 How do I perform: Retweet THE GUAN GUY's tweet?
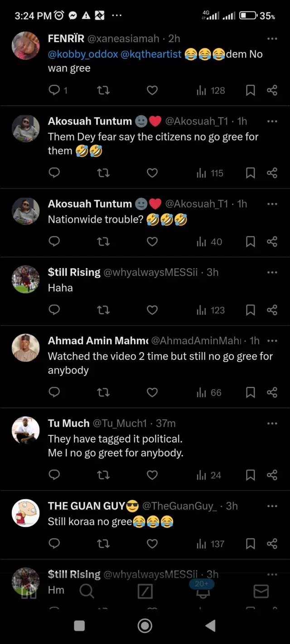pyautogui.click(x=103, y=543)
